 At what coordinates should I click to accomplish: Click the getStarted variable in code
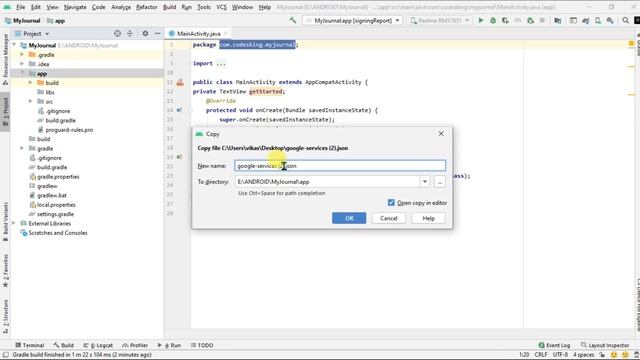tap(265, 91)
